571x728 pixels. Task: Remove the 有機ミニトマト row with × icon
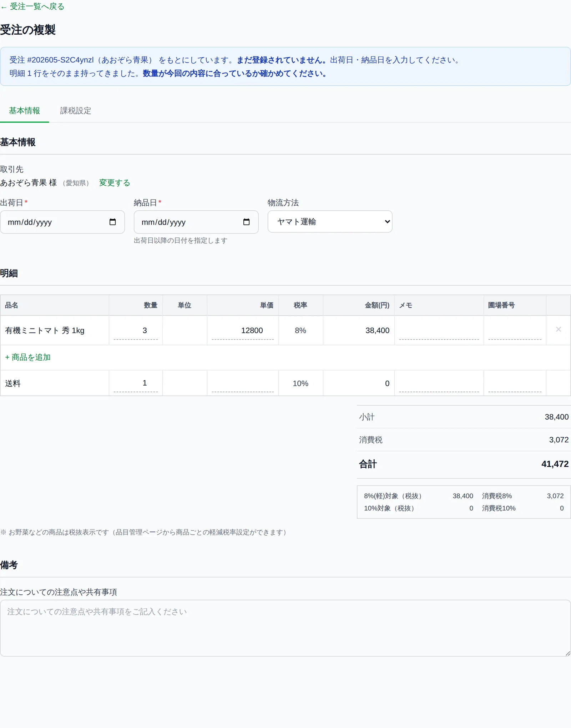coord(559,329)
